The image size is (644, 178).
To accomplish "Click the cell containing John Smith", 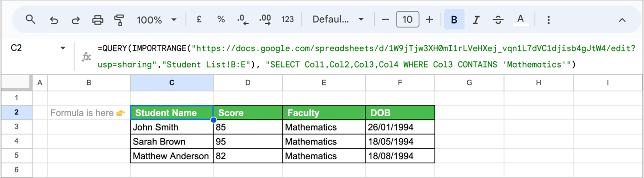I will click(172, 127).
